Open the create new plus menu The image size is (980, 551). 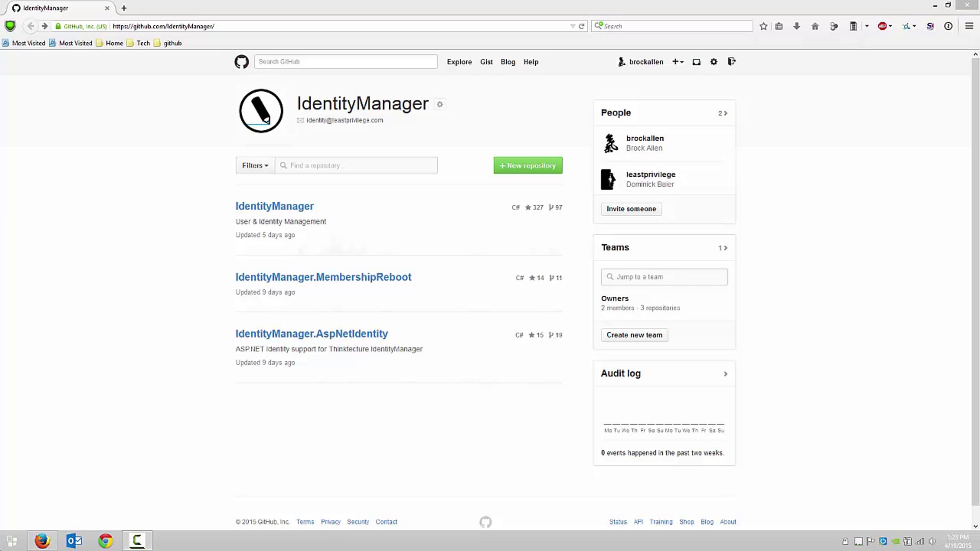point(678,62)
